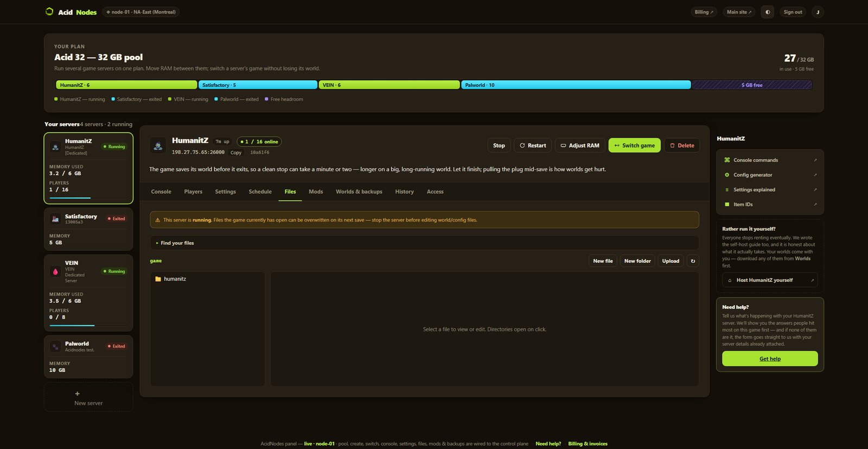Click the Sign out button
Image resolution: width=868 pixels, height=449 pixels.
793,12
